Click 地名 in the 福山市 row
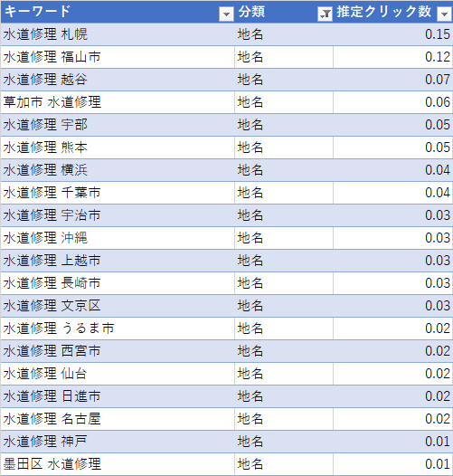Screen dimensions: 453x476 [250, 57]
